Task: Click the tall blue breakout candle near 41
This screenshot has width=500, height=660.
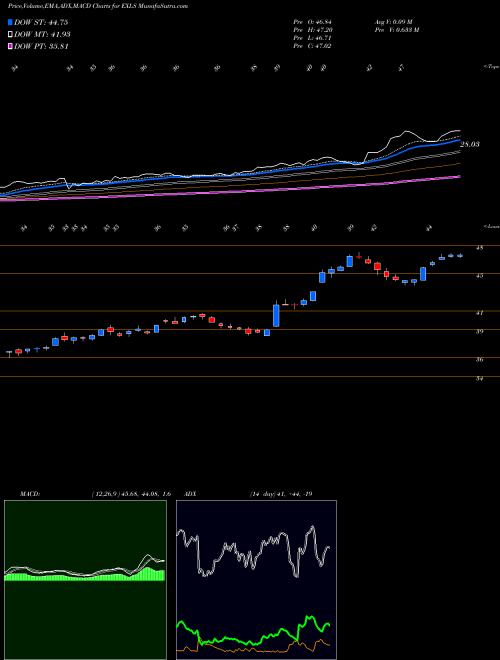Action: [x=276, y=314]
